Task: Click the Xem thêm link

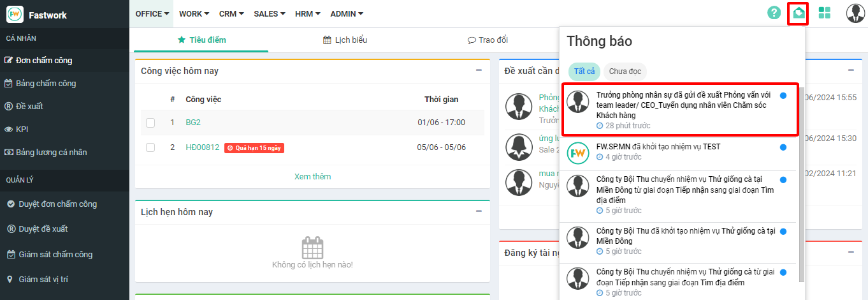Action: (x=312, y=177)
